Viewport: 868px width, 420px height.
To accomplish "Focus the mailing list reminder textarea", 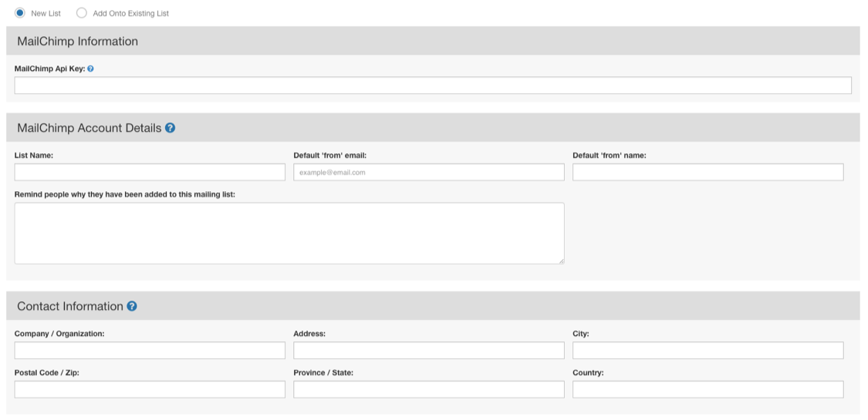I will pyautogui.click(x=289, y=234).
